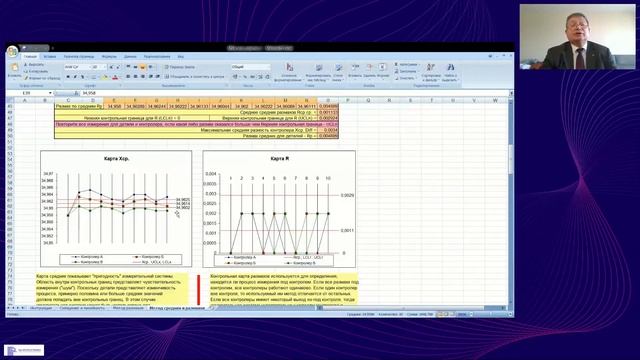The width and height of the screenshot is (640, 360).
Task: Align cell text to the middle vertically
Action: coord(135,67)
